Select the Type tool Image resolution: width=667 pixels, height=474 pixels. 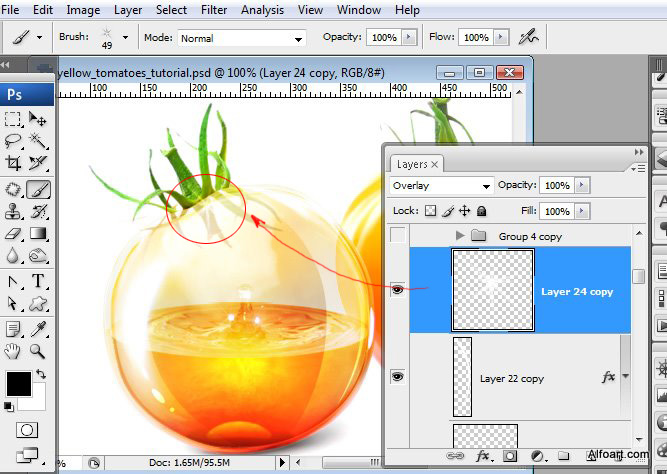click(x=38, y=281)
